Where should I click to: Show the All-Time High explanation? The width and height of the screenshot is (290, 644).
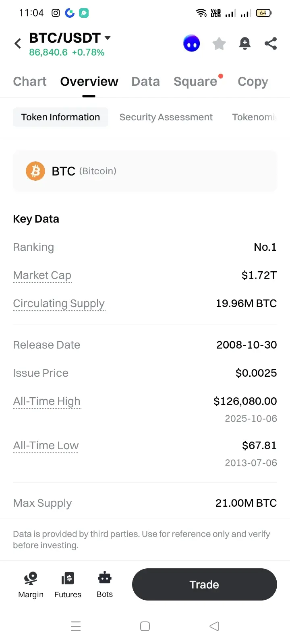pyautogui.click(x=47, y=401)
